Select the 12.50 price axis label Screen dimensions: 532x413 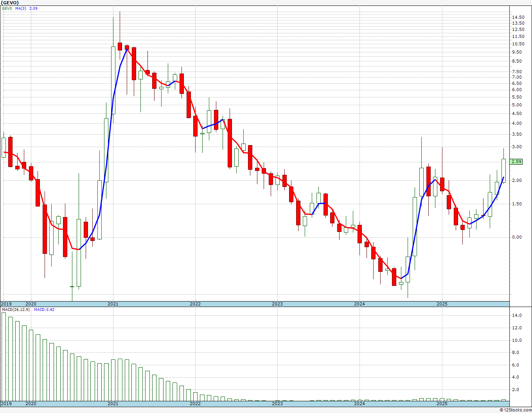[518, 29]
